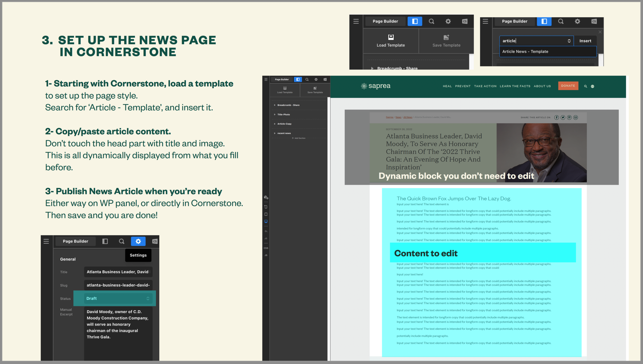Select Article News - Template option
This screenshot has width=643, height=364.
click(548, 51)
